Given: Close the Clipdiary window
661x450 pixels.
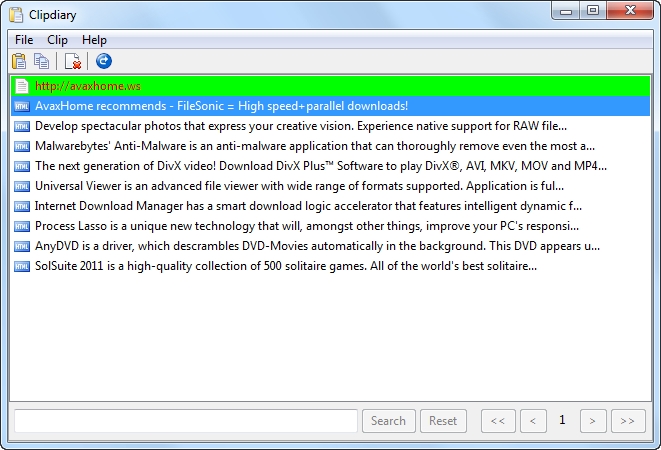Looking at the screenshot, I should click(630, 11).
